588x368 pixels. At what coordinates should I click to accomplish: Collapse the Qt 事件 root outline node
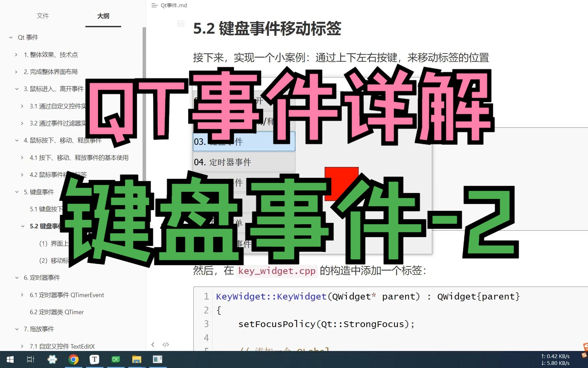[x=11, y=37]
